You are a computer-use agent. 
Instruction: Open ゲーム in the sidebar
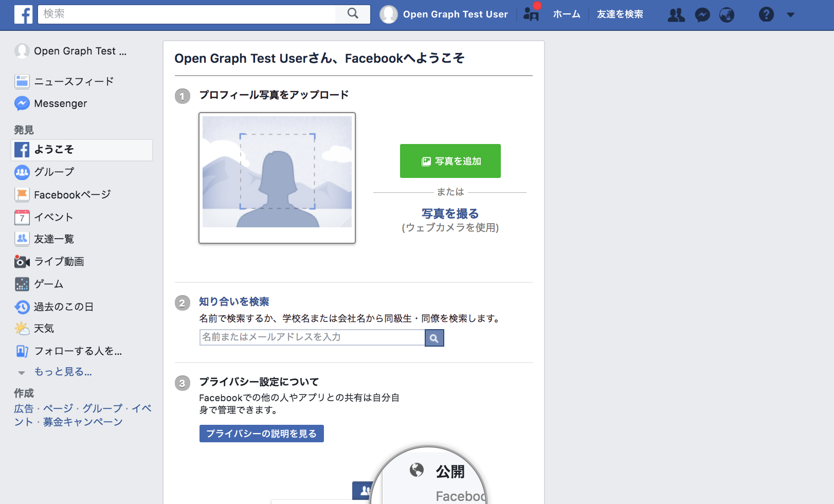pos(48,284)
